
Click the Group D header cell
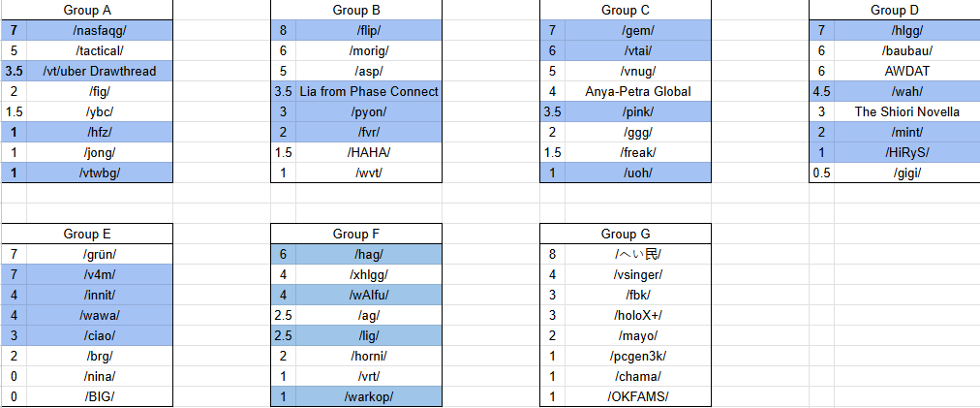(x=894, y=10)
